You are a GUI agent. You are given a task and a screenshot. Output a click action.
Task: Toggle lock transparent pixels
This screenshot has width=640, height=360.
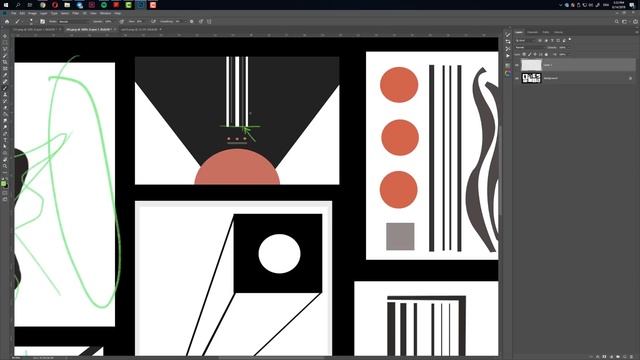[x=524, y=54]
